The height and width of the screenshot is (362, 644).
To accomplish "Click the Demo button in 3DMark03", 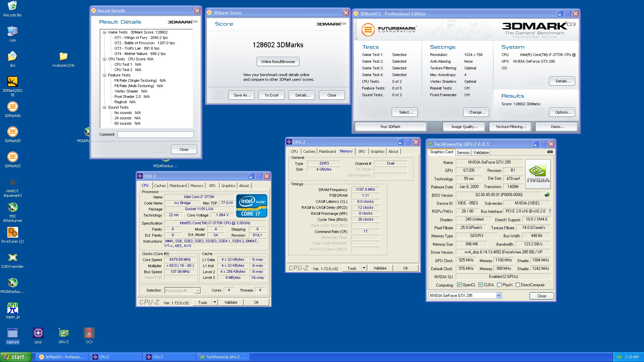I will [556, 127].
